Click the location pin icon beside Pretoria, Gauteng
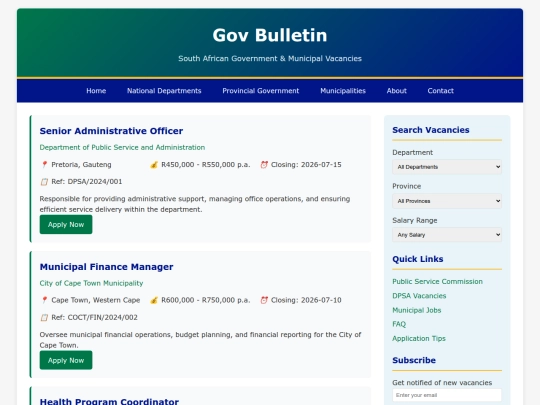This screenshot has height=405, width=540. 44,165
